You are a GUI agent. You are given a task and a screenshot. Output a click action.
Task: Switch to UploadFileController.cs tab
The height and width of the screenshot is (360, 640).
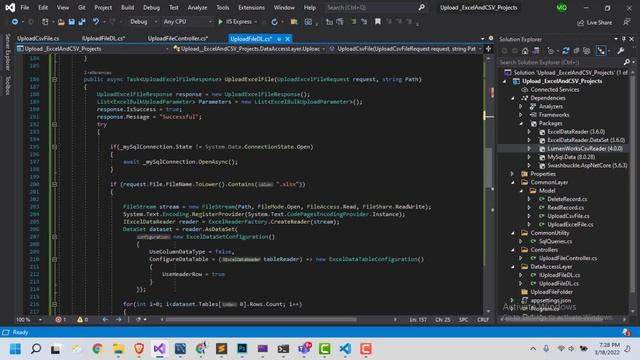pos(178,38)
